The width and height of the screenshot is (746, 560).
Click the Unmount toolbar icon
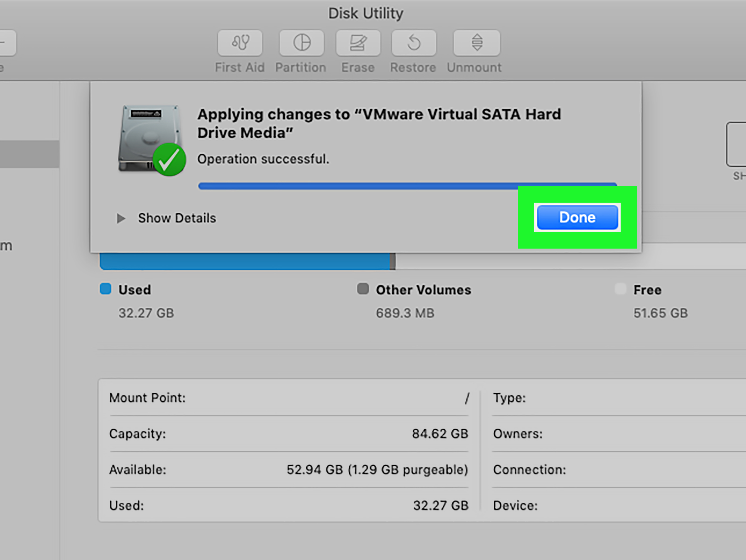coord(477,43)
